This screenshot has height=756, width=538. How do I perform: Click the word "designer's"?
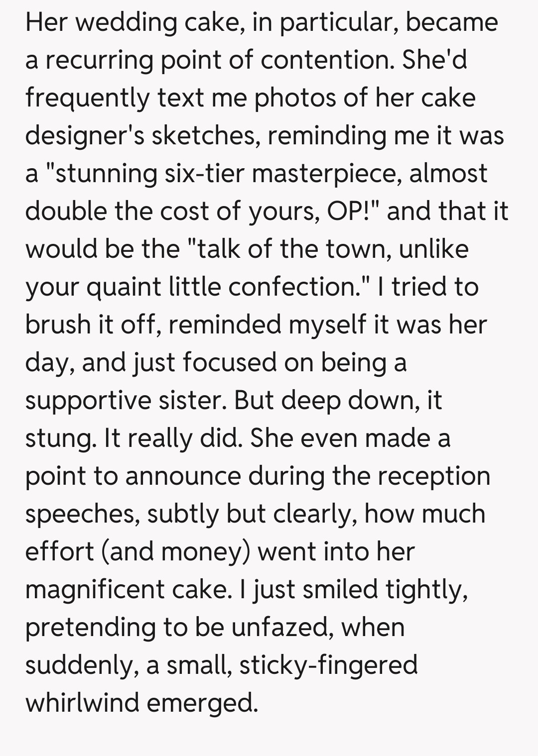click(x=84, y=136)
